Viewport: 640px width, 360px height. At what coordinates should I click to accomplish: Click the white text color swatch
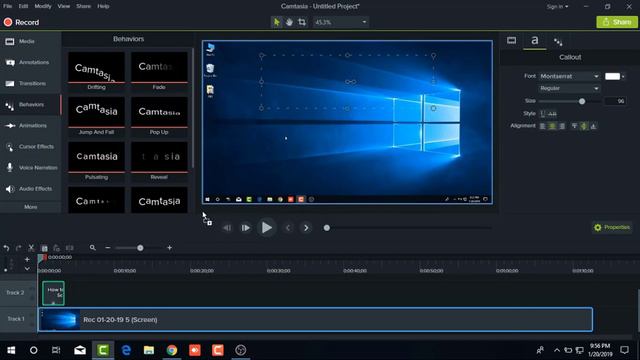pyautogui.click(x=612, y=76)
